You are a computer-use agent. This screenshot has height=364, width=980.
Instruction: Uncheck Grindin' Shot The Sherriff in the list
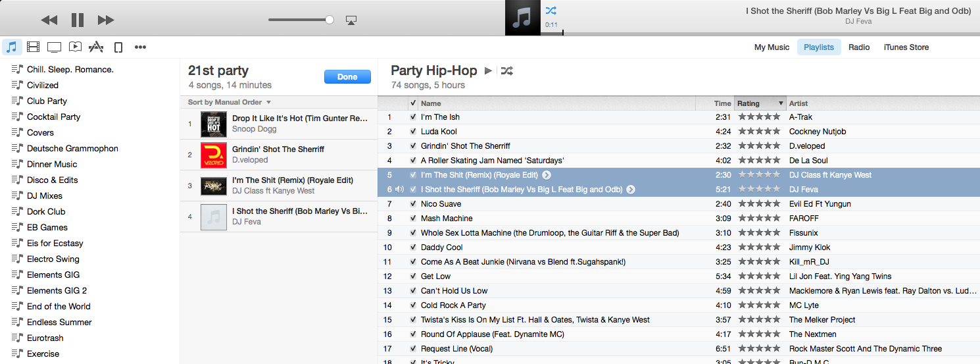pyautogui.click(x=413, y=146)
